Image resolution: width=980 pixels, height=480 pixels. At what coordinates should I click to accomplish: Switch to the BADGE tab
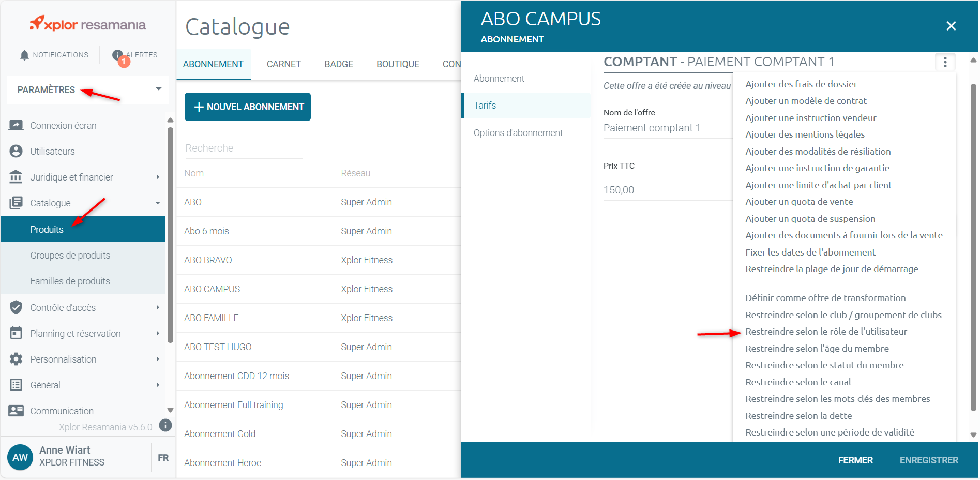pyautogui.click(x=339, y=64)
